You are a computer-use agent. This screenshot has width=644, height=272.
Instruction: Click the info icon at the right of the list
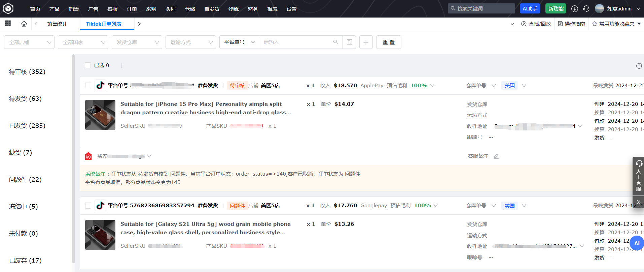coord(639,66)
